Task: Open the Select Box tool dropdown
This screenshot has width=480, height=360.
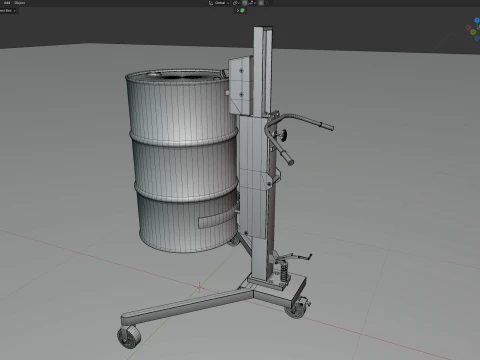Action: click(7, 11)
